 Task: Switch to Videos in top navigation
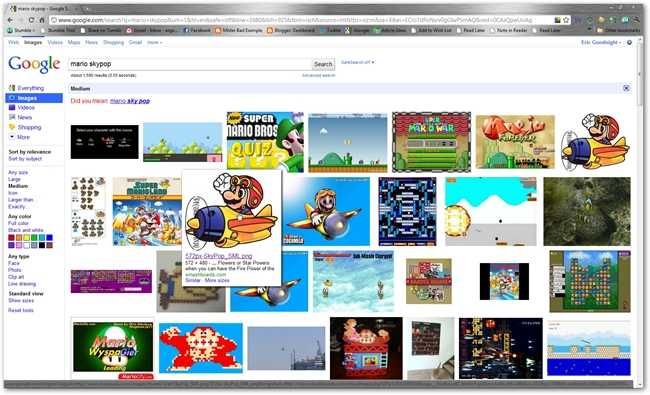click(x=55, y=42)
